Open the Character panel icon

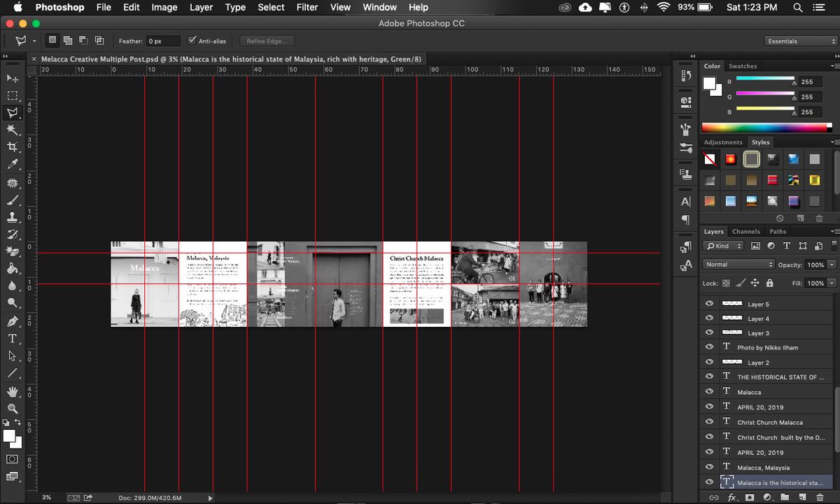pyautogui.click(x=686, y=202)
